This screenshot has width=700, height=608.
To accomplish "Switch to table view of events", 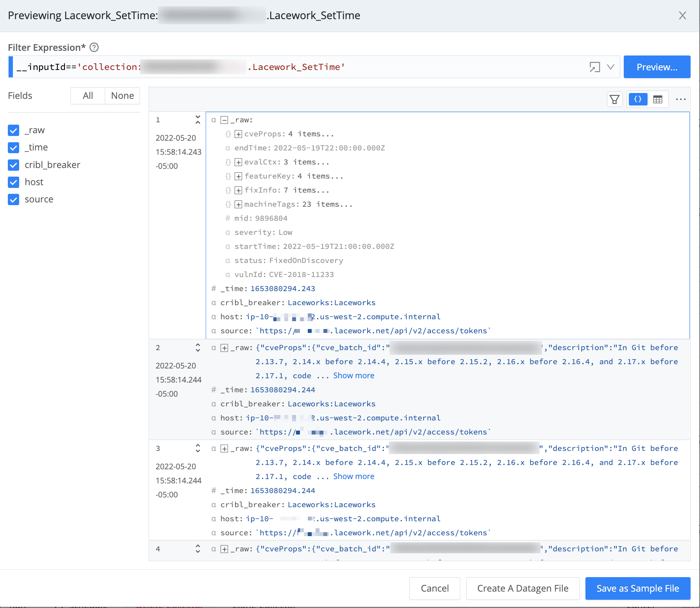I will click(x=658, y=99).
